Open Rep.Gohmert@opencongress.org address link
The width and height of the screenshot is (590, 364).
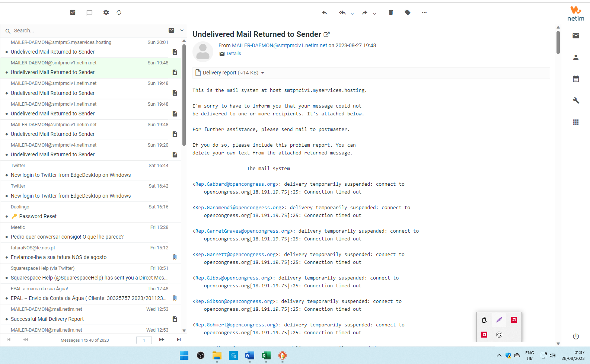[235, 325]
